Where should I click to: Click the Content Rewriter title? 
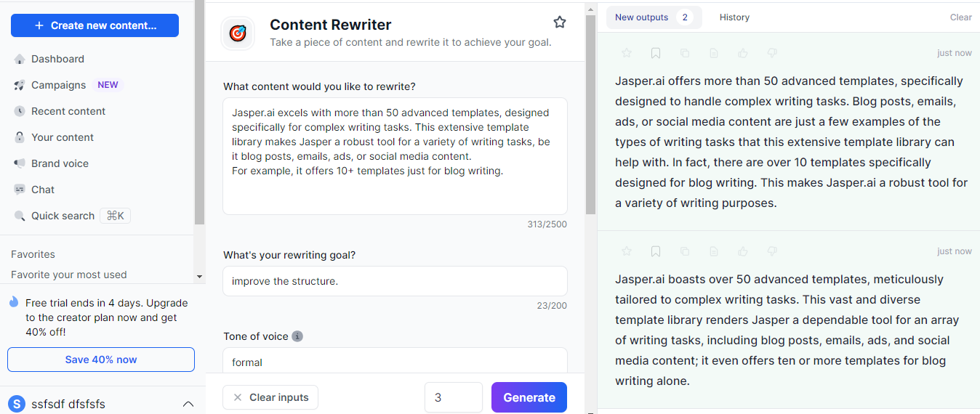pos(331,25)
